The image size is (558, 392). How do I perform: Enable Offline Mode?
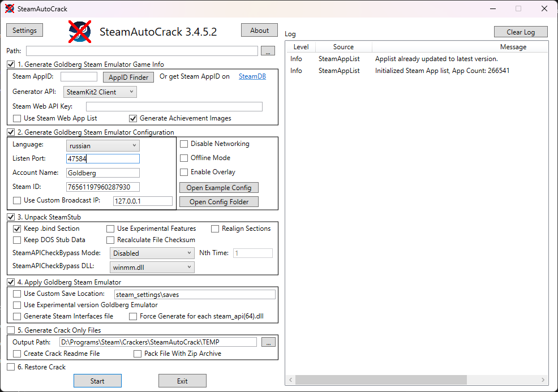pos(184,158)
